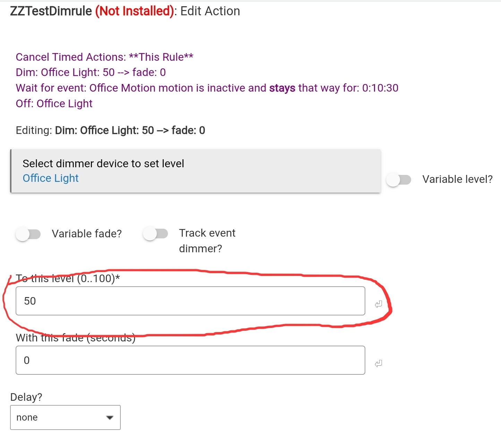Click the 'Delay?' label text
This screenshot has width=501, height=448.
(26, 397)
